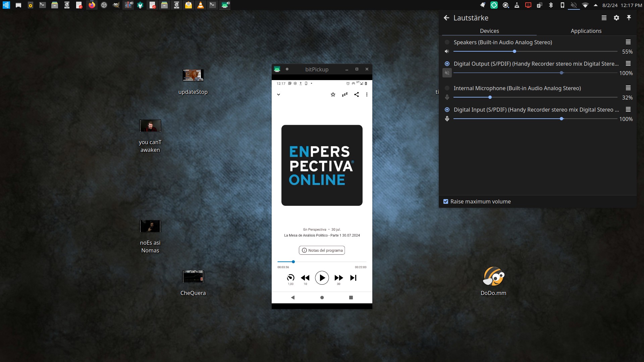The height and width of the screenshot is (362, 644).
Task: Open Notas del programa
Action: point(322,250)
